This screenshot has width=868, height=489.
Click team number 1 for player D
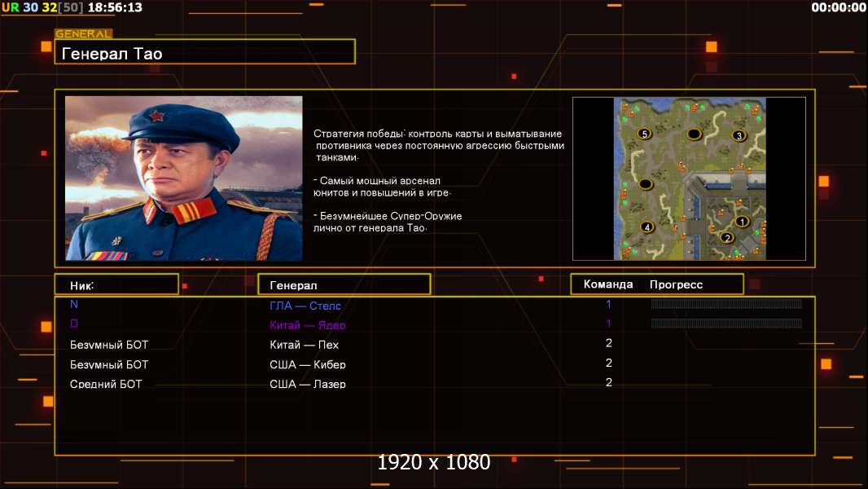(608, 324)
